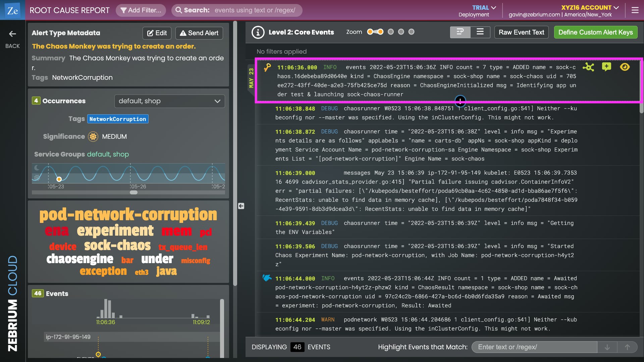Viewport: 644px width, 362px height.
Task: Open the Raw Event Text view
Action: coord(521,32)
